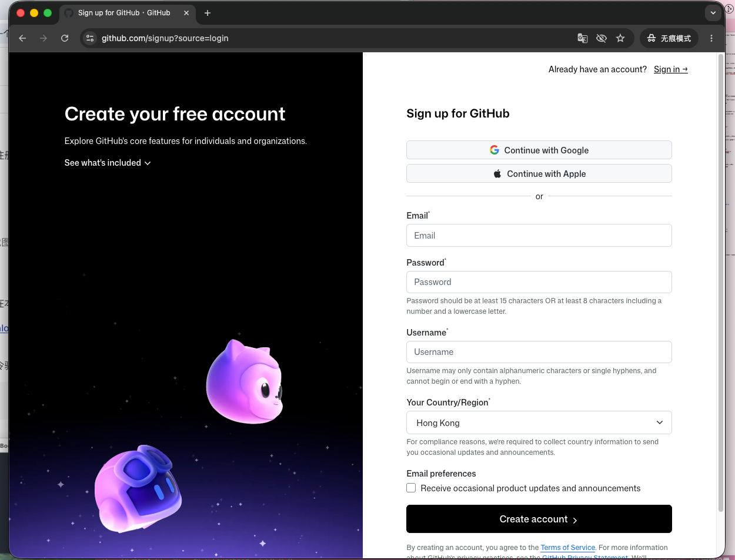Open the Country/Region dropdown showing Hong Kong

[x=539, y=422]
